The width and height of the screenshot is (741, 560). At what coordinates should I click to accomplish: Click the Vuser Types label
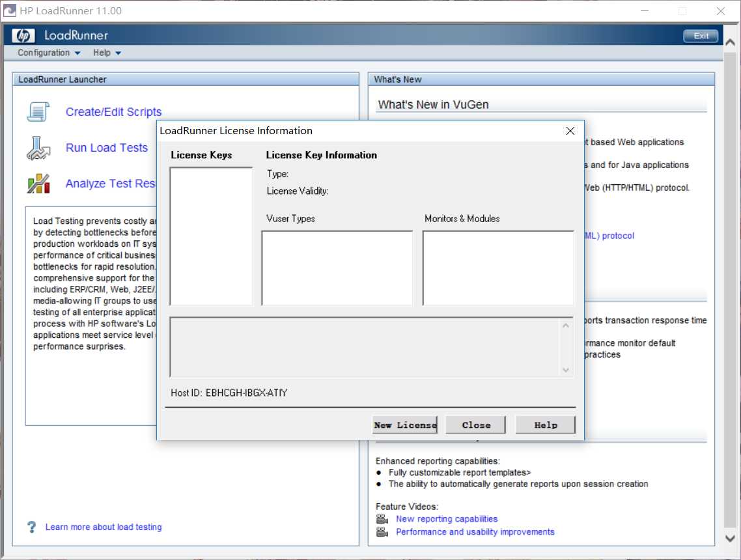pos(290,218)
